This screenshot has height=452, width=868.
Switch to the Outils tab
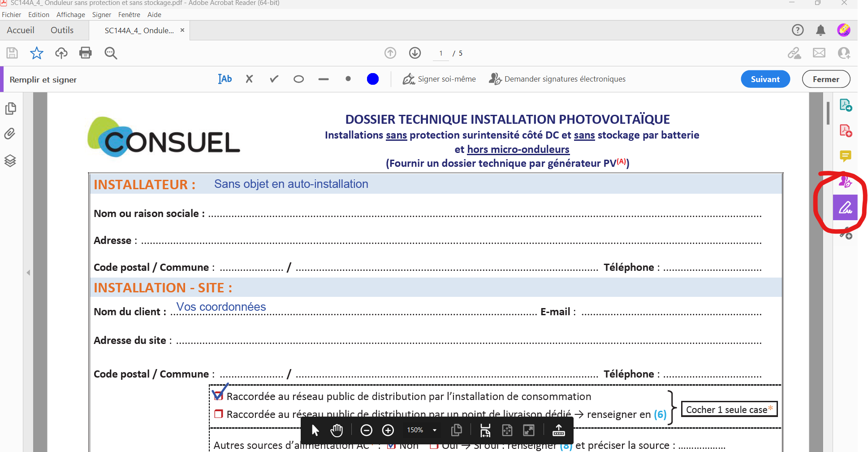pyautogui.click(x=61, y=30)
